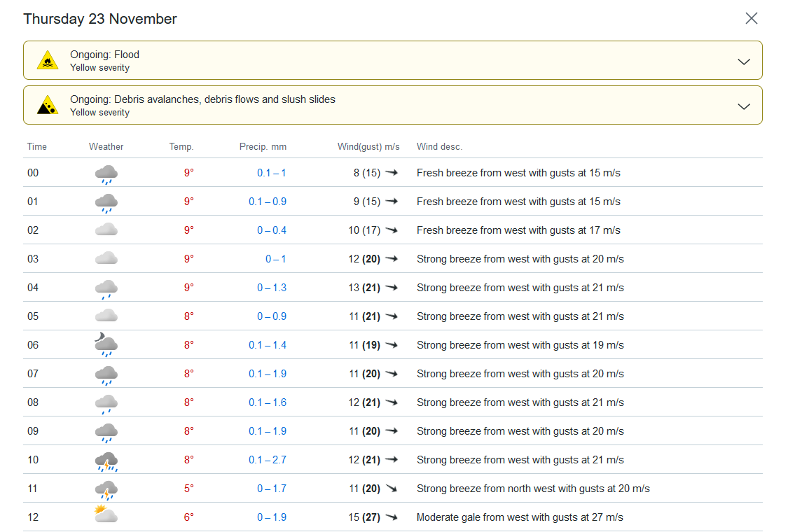Close the Thursday 23 November forecast
The height and width of the screenshot is (532, 809).
[x=751, y=18]
